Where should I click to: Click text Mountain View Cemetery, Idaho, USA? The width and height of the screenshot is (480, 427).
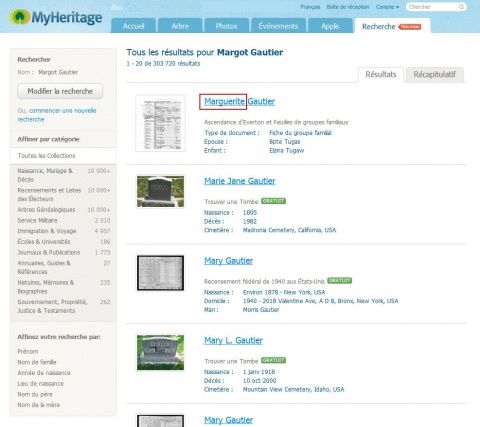tap(293, 389)
